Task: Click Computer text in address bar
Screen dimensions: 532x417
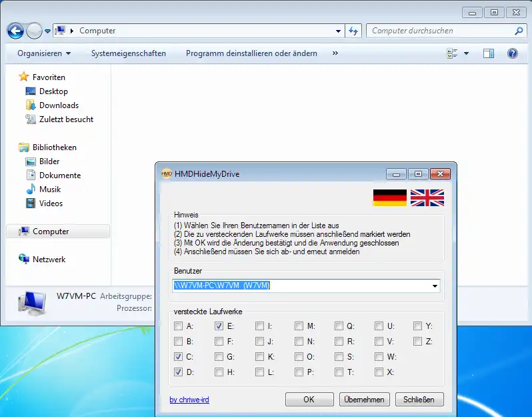Action: coord(97,31)
